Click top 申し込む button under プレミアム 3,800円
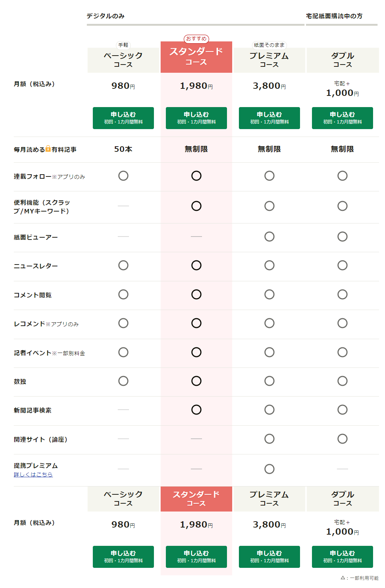The height and width of the screenshot is (588, 385). tap(269, 118)
